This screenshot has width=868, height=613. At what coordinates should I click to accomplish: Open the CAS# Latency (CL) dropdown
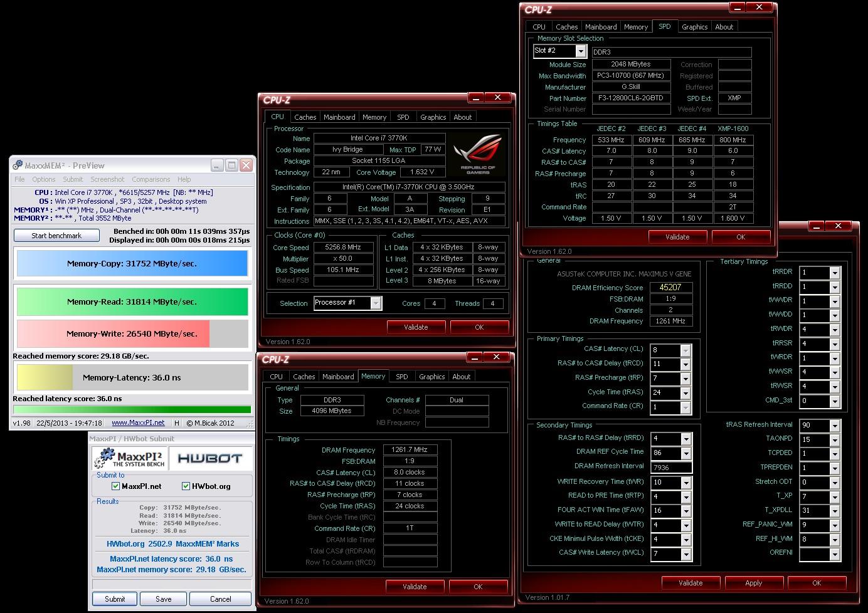(x=685, y=350)
